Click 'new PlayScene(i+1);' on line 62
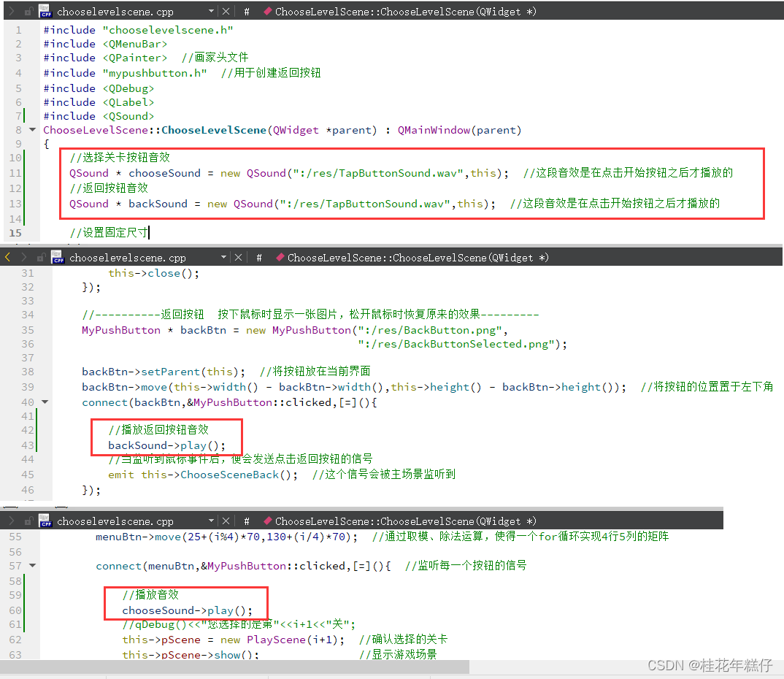 click(x=283, y=640)
